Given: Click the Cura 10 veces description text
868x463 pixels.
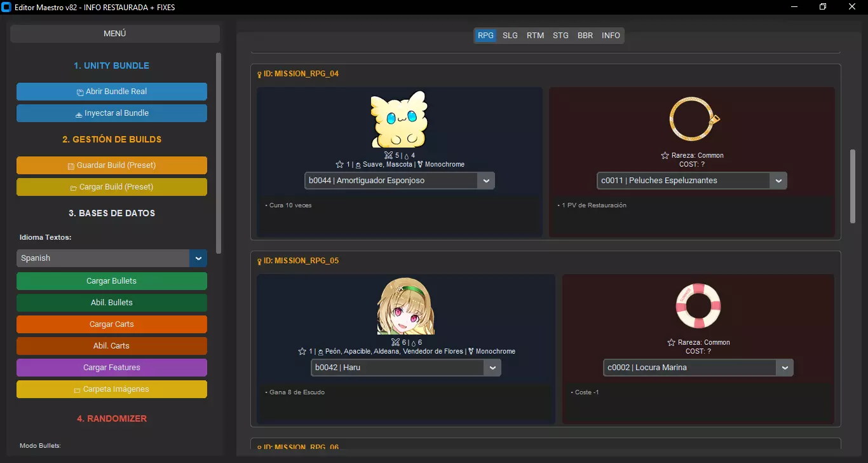Looking at the screenshot, I should tap(288, 205).
